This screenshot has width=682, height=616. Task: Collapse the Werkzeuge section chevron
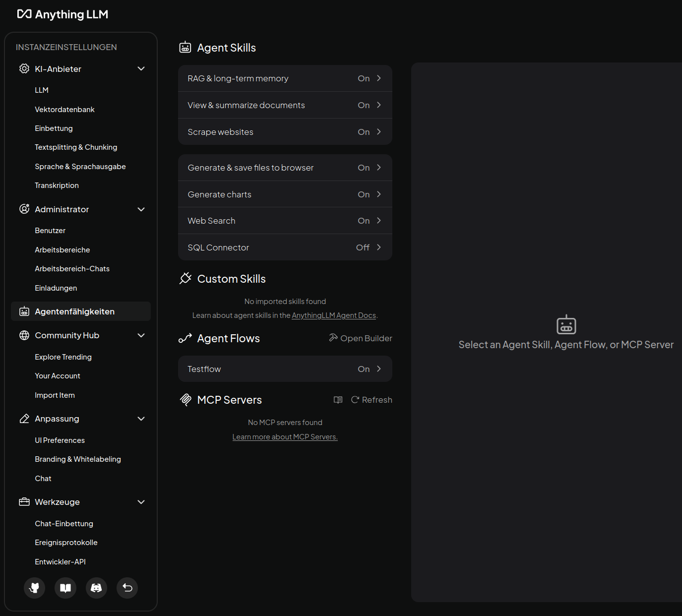[x=141, y=502]
